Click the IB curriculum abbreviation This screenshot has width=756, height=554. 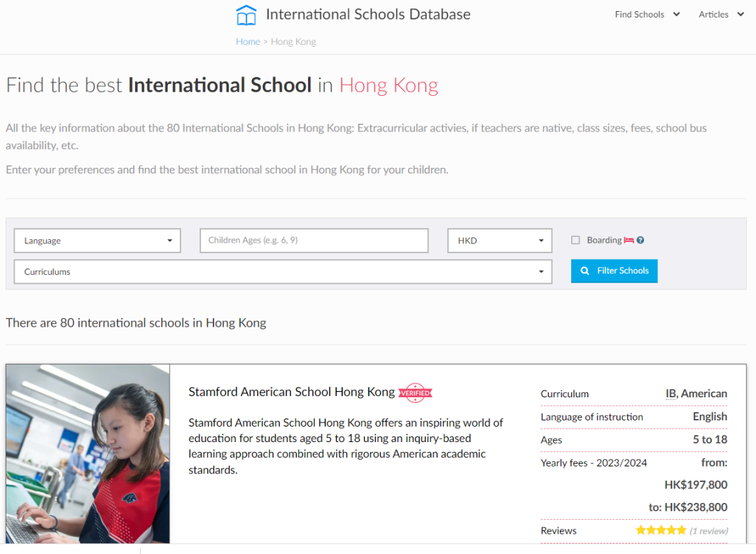tap(671, 394)
